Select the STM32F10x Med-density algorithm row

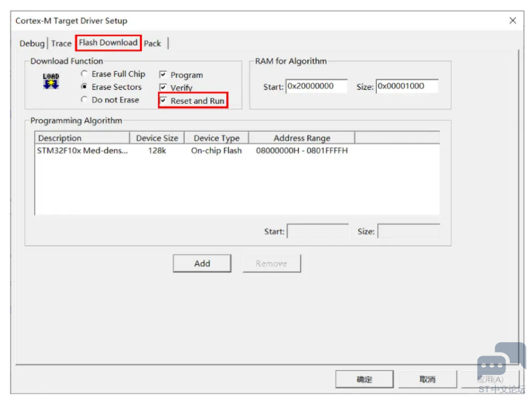pos(82,151)
